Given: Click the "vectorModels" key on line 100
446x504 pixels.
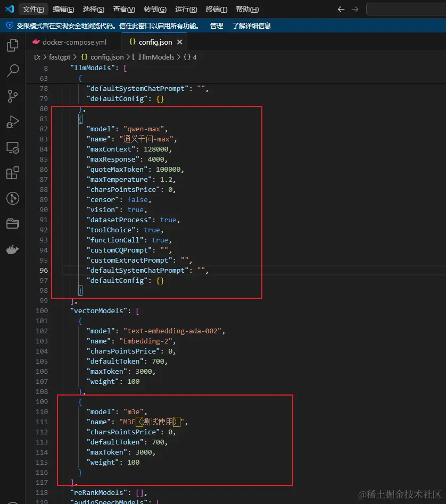Looking at the screenshot, I should point(98,311).
